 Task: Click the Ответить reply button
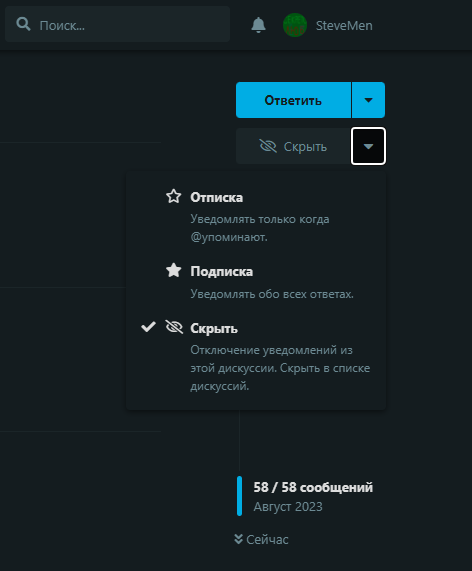(x=293, y=100)
